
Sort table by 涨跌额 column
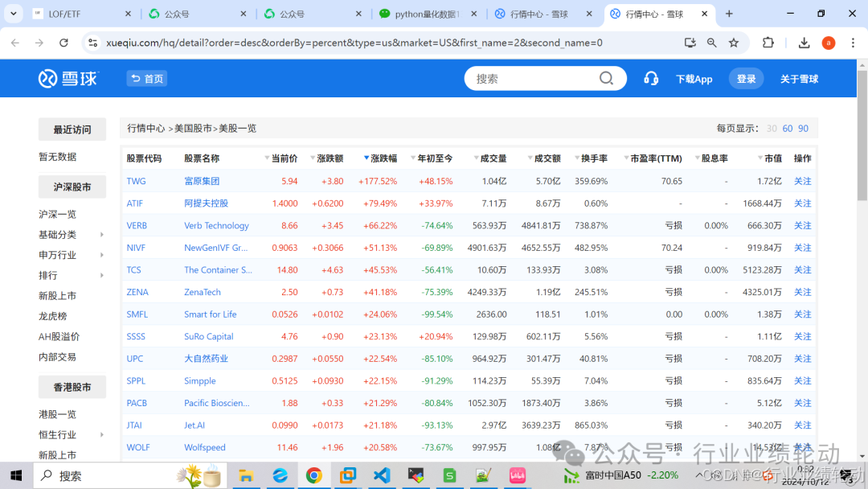(326, 158)
